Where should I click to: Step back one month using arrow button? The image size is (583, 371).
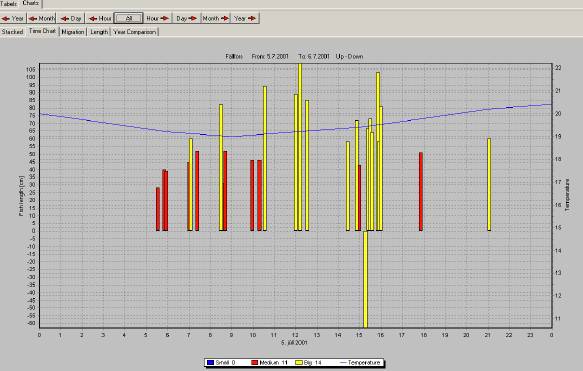(x=41, y=18)
